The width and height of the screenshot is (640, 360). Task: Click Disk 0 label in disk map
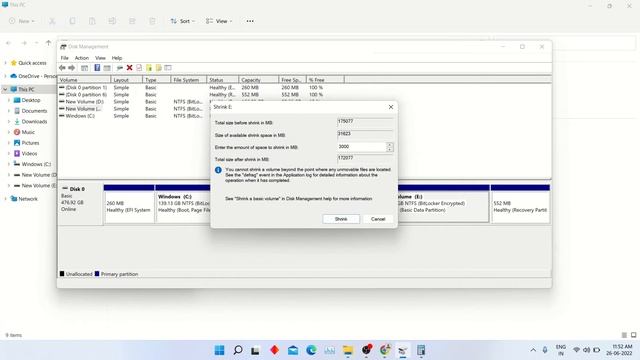77,189
